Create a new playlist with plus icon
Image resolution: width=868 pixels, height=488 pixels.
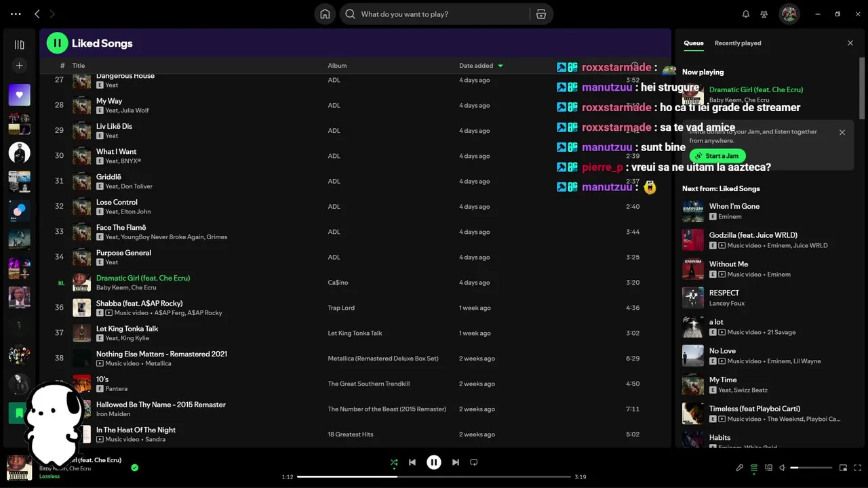[19, 66]
